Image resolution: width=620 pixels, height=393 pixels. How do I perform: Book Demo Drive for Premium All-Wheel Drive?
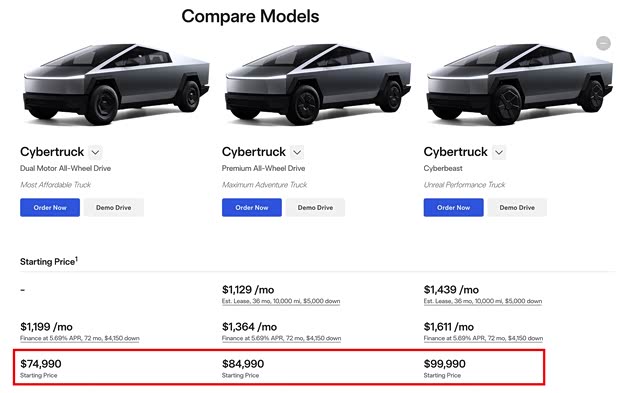point(316,208)
